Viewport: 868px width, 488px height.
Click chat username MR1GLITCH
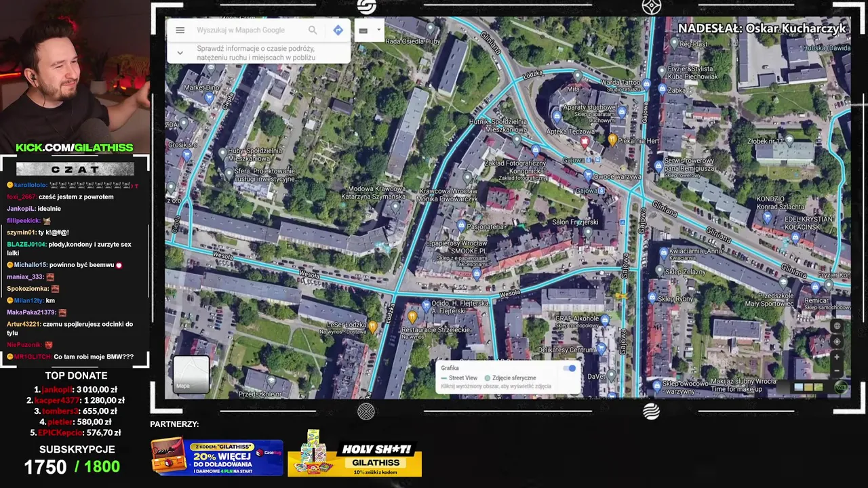click(32, 357)
